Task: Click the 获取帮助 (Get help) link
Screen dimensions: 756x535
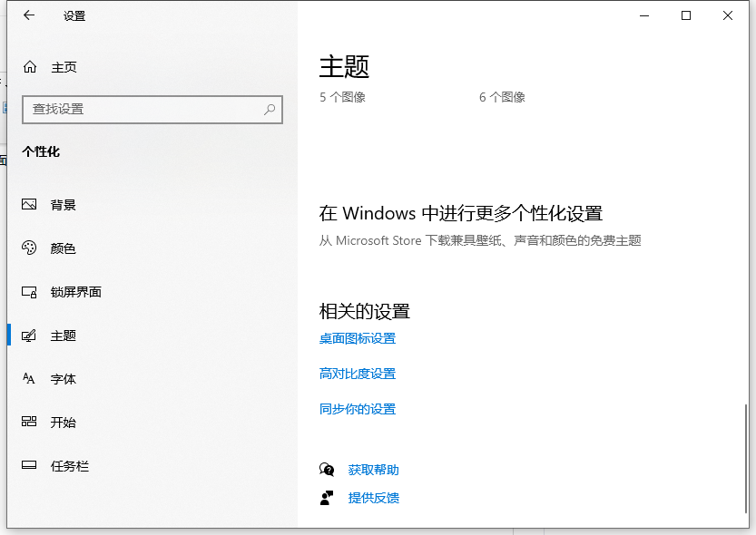Action: click(x=372, y=470)
